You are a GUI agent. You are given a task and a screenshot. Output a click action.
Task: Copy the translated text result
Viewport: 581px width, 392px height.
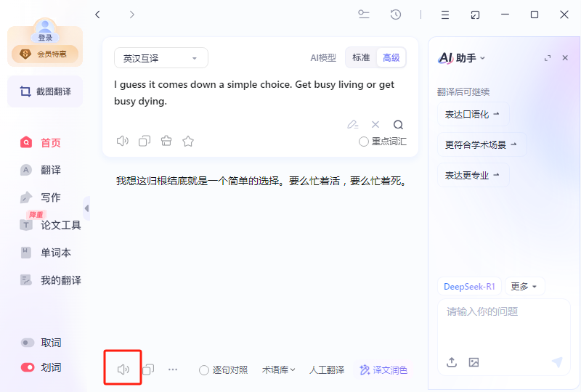(x=148, y=369)
